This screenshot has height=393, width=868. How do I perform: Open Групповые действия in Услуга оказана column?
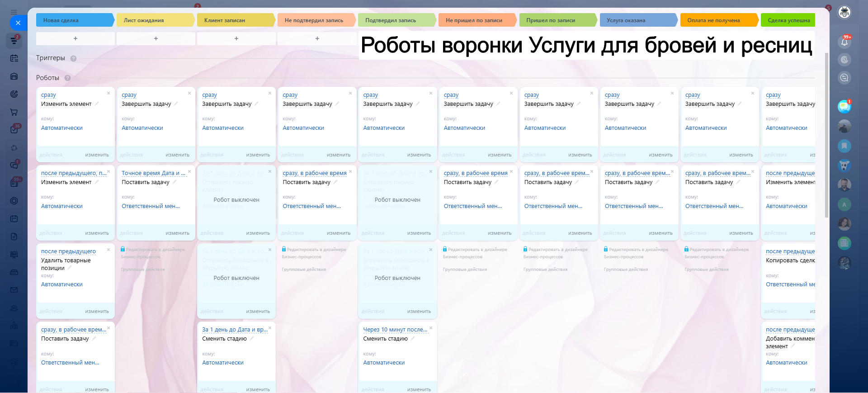click(x=626, y=270)
